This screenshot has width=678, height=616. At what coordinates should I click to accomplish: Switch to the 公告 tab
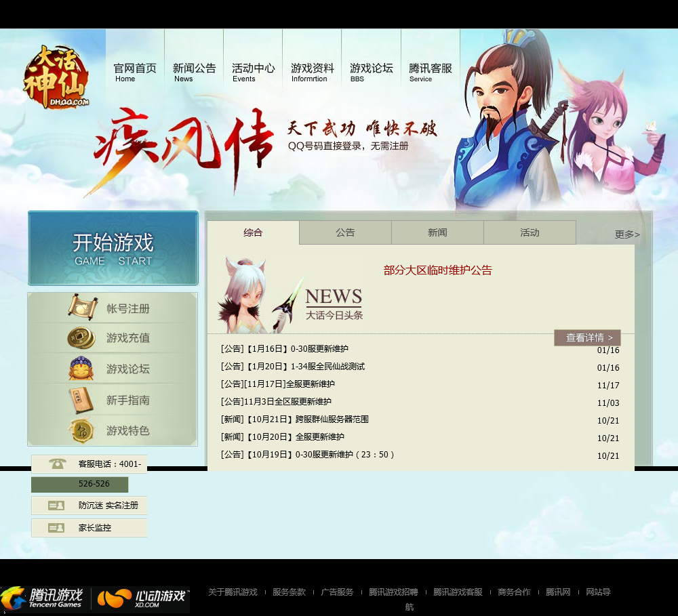(345, 232)
